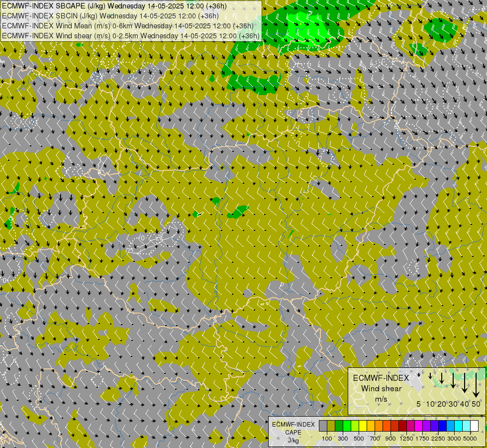Select the bright green CAPE legend swatch
This screenshot has height=448, width=487.
[x=347, y=426]
